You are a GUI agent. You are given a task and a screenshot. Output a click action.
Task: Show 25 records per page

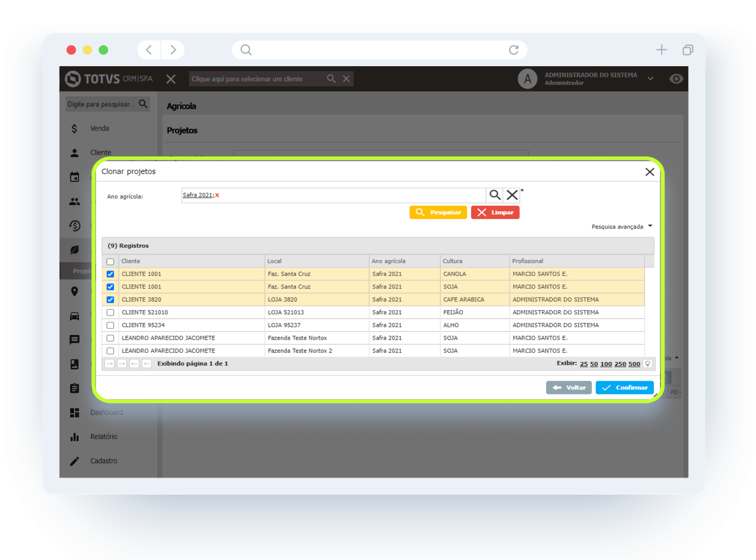click(584, 364)
